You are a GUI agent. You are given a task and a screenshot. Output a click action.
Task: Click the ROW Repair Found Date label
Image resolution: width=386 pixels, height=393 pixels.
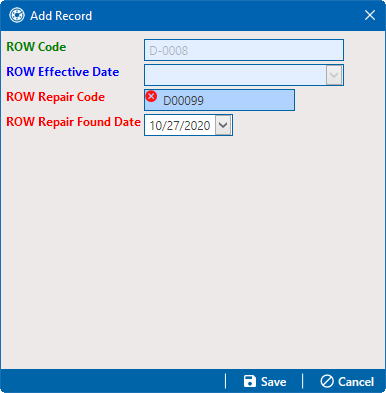coord(73,122)
